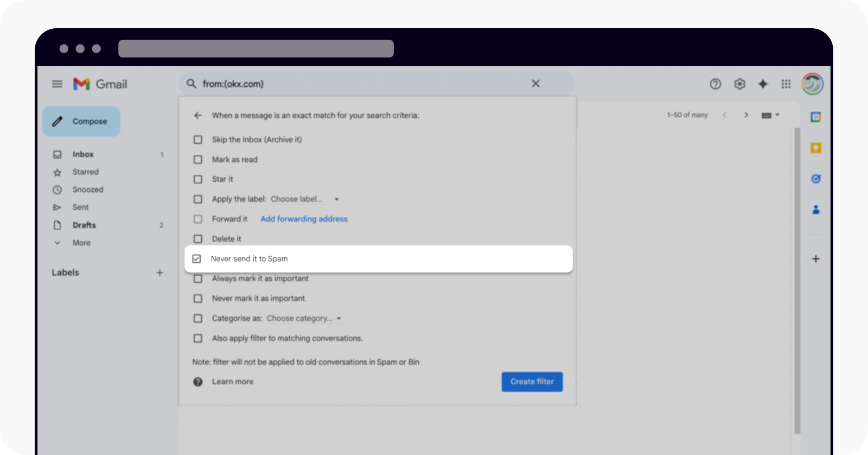
Task: Check Skip the Inbox (Archive it)
Action: coord(198,140)
